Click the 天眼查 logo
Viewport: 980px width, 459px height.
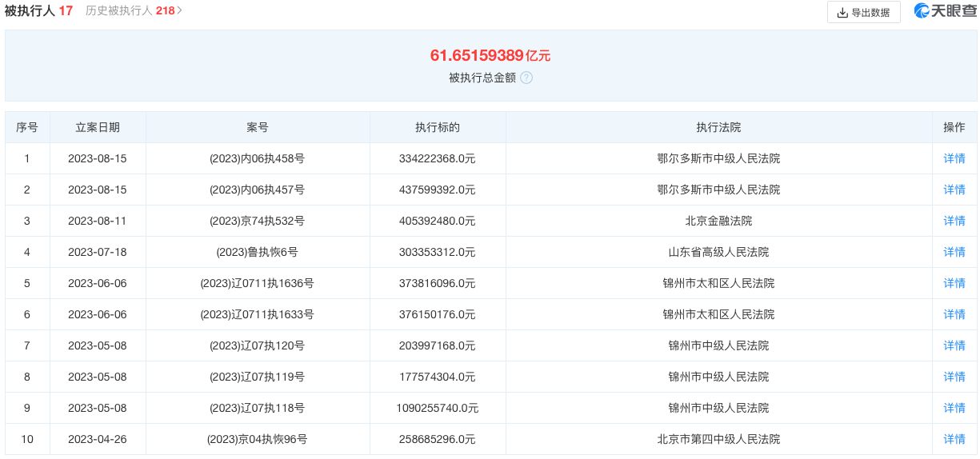(943, 11)
